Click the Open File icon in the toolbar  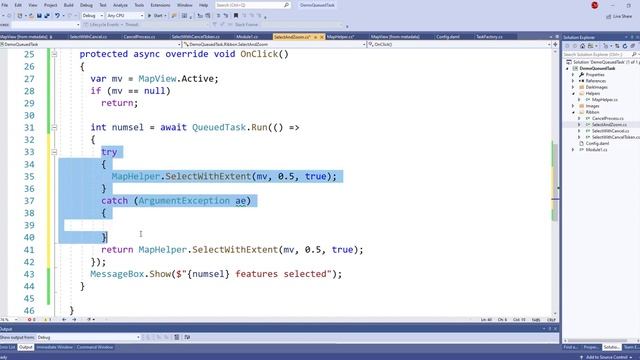pyautogui.click(x=31, y=16)
